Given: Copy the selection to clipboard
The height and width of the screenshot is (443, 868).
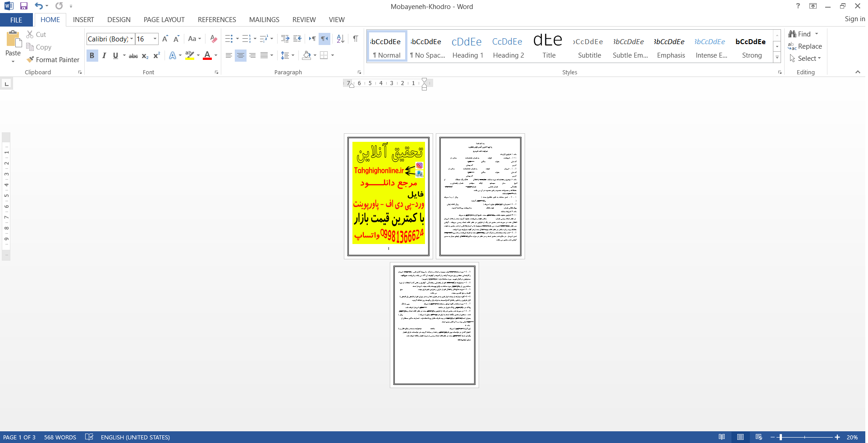Looking at the screenshot, I should (x=39, y=47).
